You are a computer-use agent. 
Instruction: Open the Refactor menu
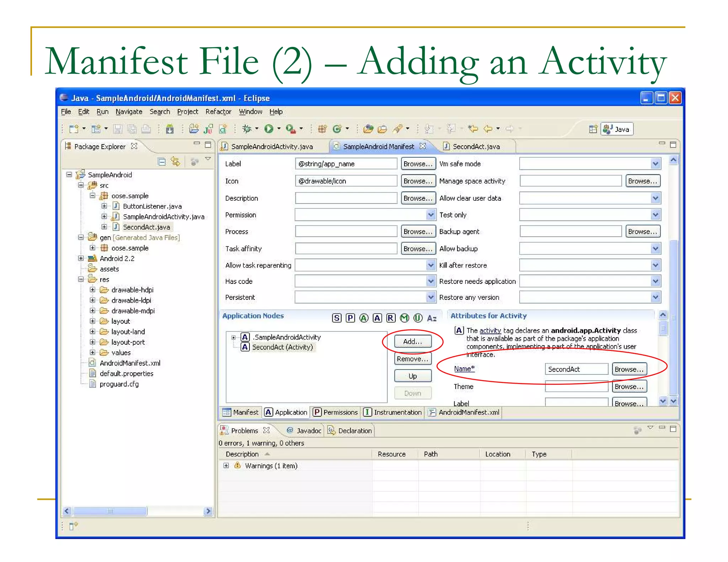(x=218, y=112)
